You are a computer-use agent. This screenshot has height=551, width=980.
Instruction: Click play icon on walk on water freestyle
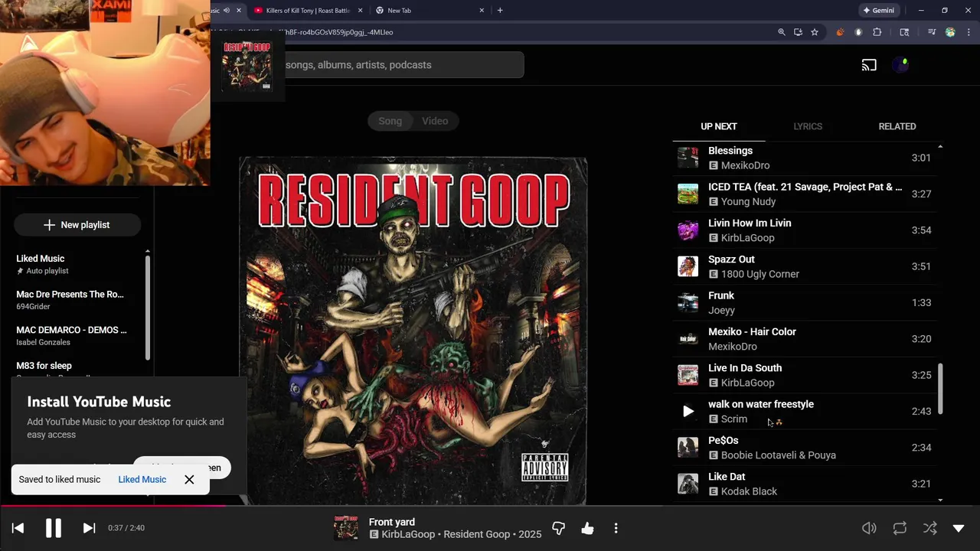tap(688, 412)
